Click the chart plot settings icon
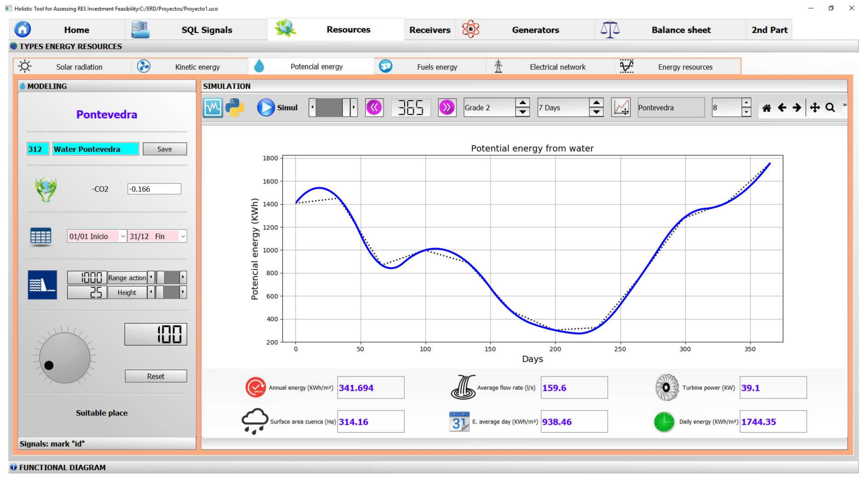The width and height of the screenshot is (868, 480). (x=621, y=108)
